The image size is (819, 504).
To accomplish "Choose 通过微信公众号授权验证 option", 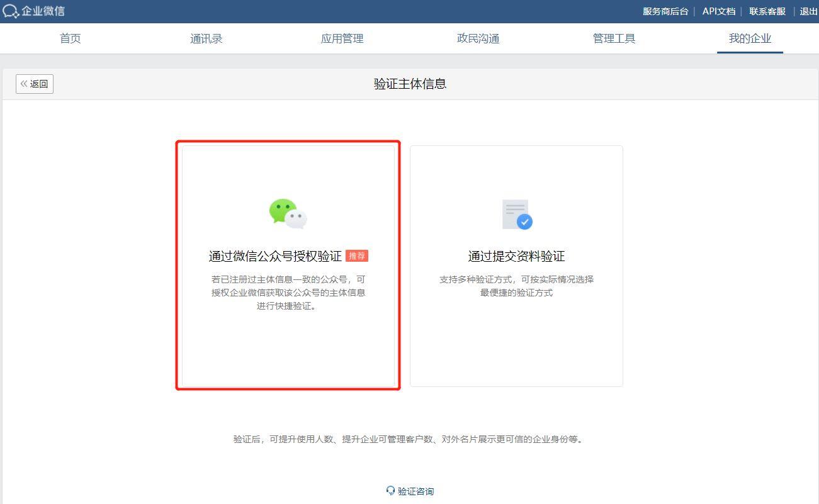I will pyautogui.click(x=288, y=266).
